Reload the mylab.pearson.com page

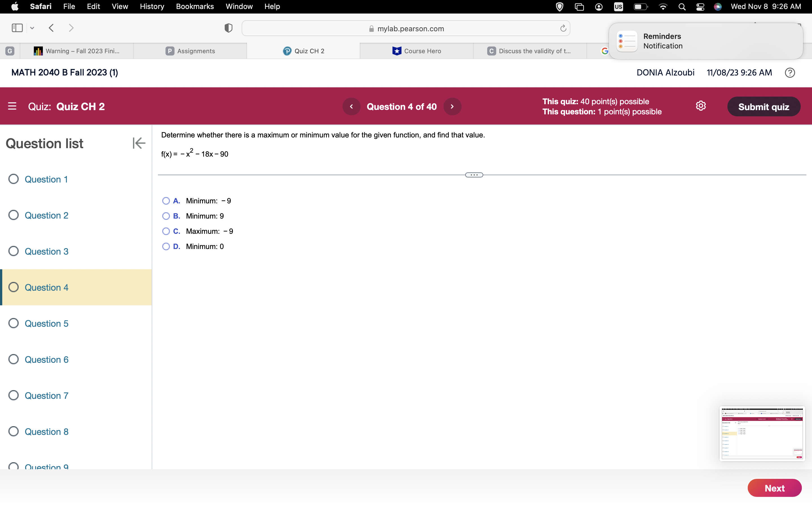tap(562, 28)
